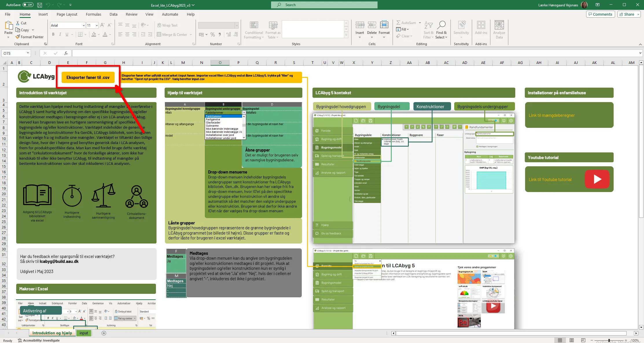Image resolution: width=644 pixels, height=343 pixels.
Task: Switch to Page Break Preview in status bar
Action: [x=583, y=340]
